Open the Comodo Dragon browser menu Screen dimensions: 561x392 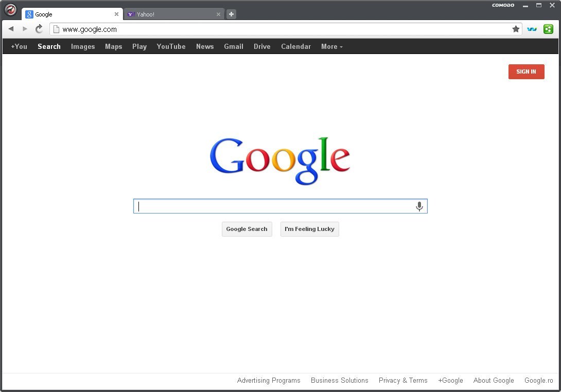coord(10,10)
